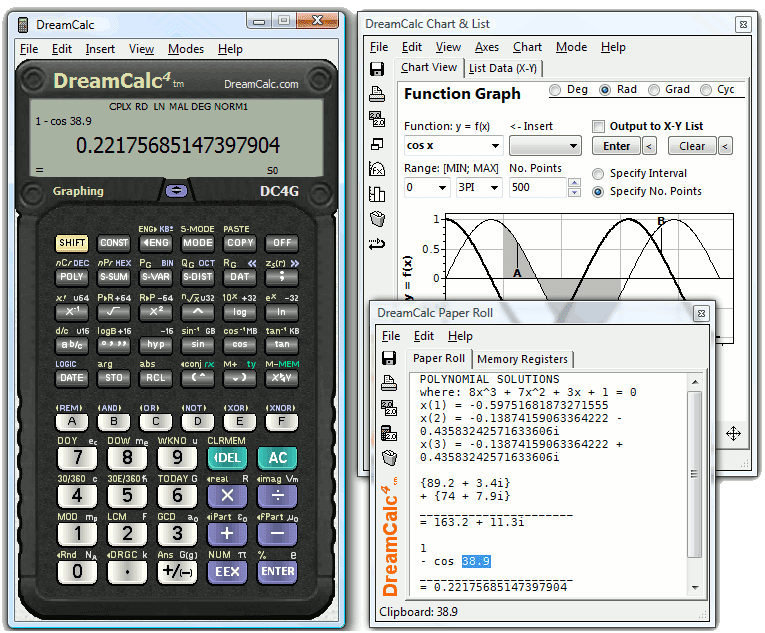Tap the DEL key on the calculator
The image size is (765, 633).
click(227, 458)
